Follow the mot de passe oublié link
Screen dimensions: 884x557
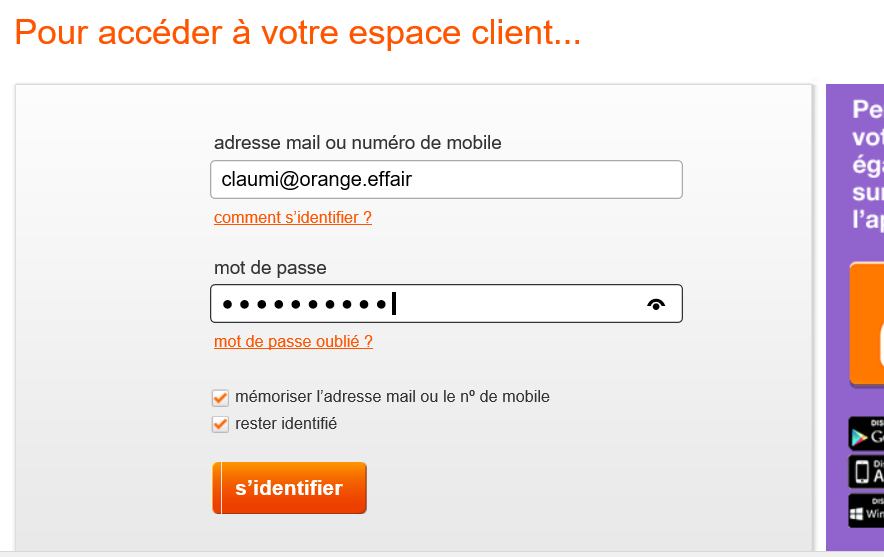(x=293, y=341)
